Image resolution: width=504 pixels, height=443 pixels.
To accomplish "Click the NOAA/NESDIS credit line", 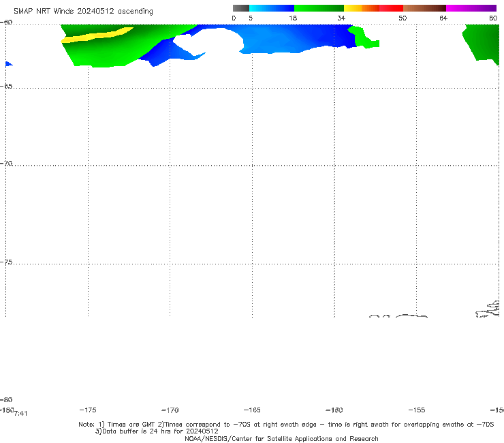I will (x=281, y=438).
